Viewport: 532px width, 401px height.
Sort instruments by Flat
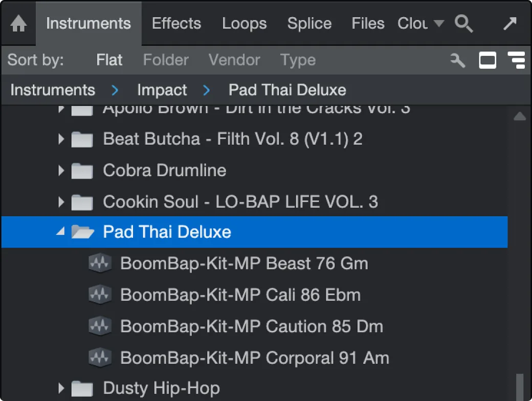(x=109, y=60)
